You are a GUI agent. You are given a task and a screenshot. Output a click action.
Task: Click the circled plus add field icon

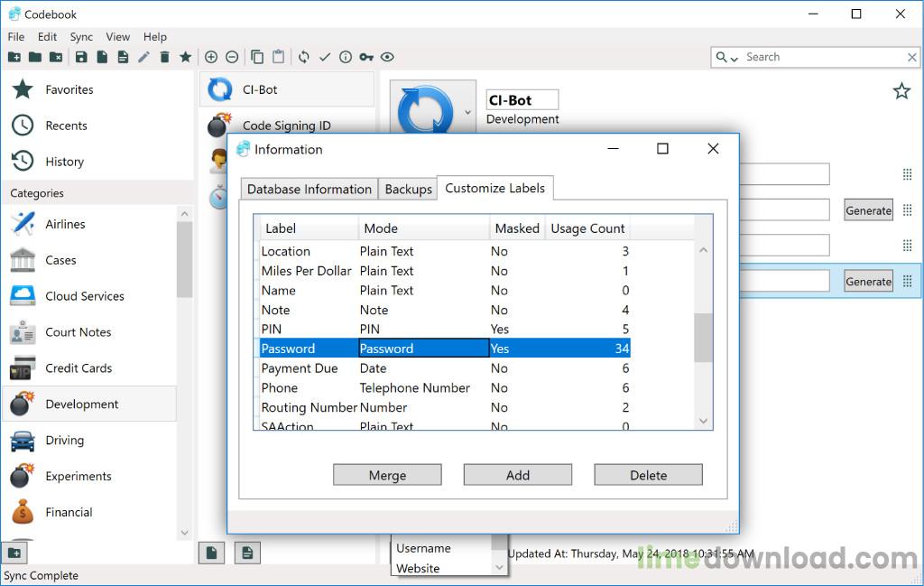(211, 57)
